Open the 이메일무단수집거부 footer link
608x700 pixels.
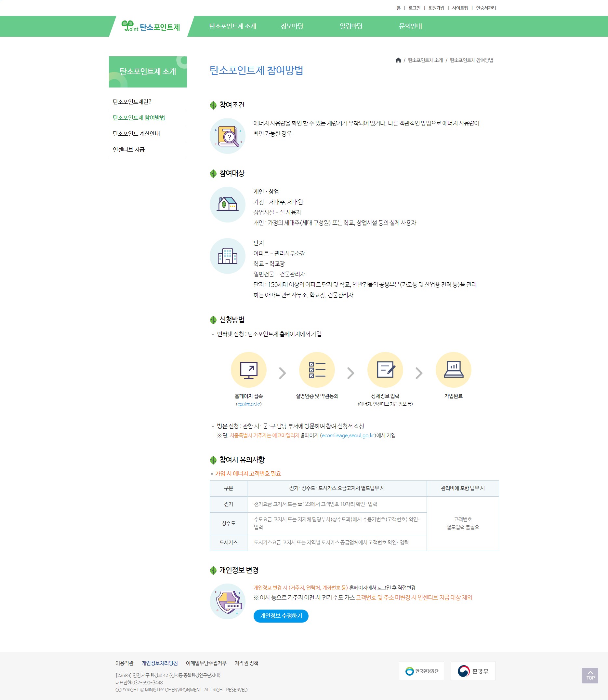(206, 663)
